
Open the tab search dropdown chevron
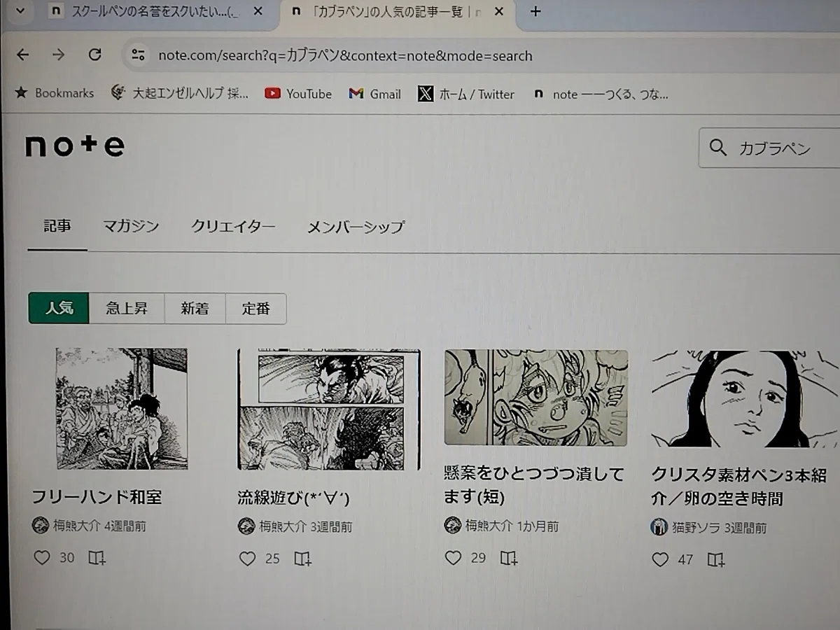click(x=20, y=11)
